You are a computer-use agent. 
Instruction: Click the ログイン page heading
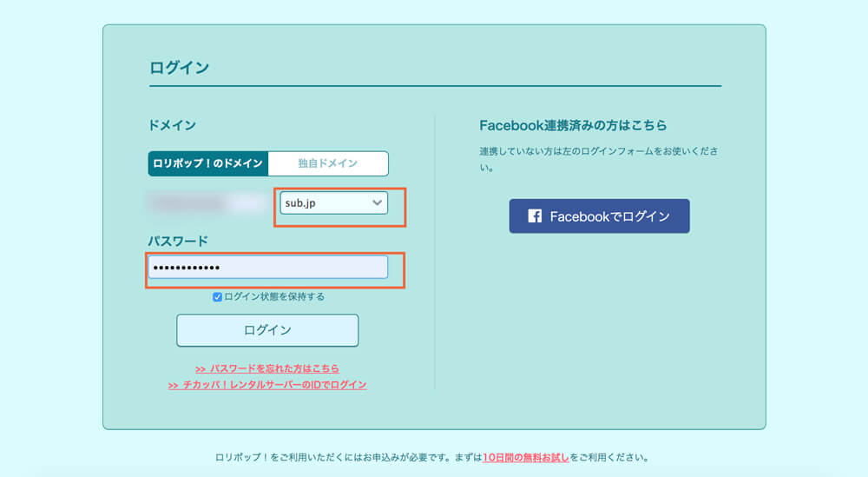(180, 68)
